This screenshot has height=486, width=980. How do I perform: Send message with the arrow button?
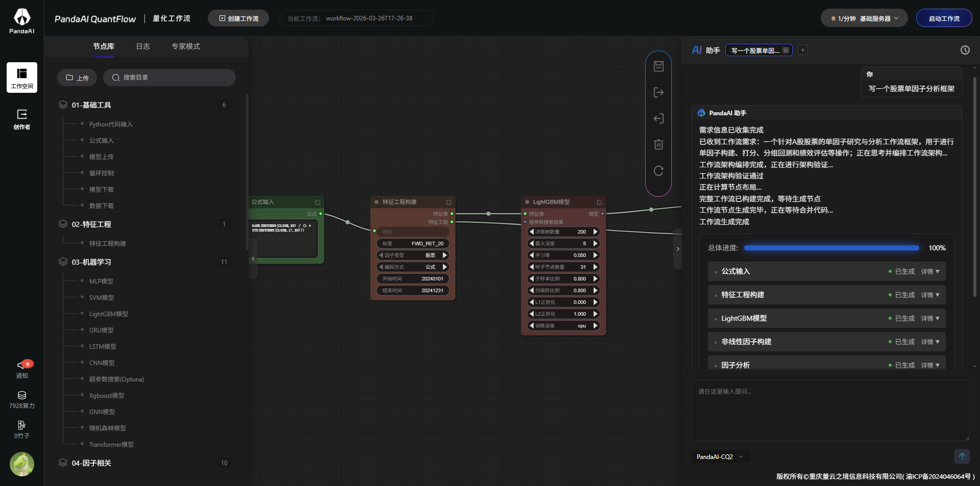pyautogui.click(x=962, y=456)
